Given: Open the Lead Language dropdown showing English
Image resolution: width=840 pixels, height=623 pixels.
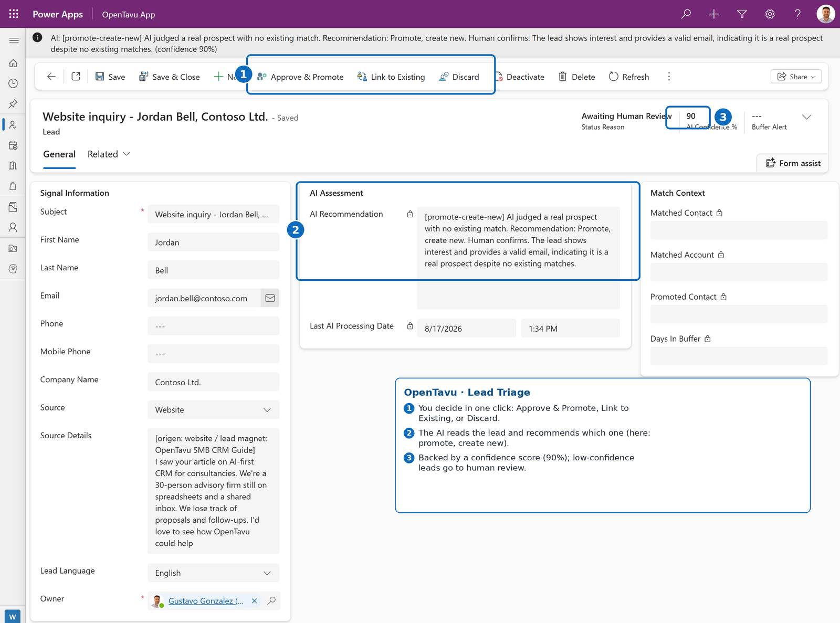Looking at the screenshot, I should (x=213, y=573).
